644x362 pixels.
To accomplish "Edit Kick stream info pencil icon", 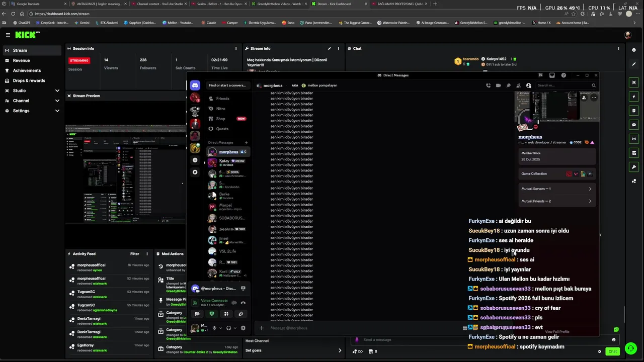I will click(x=330, y=49).
